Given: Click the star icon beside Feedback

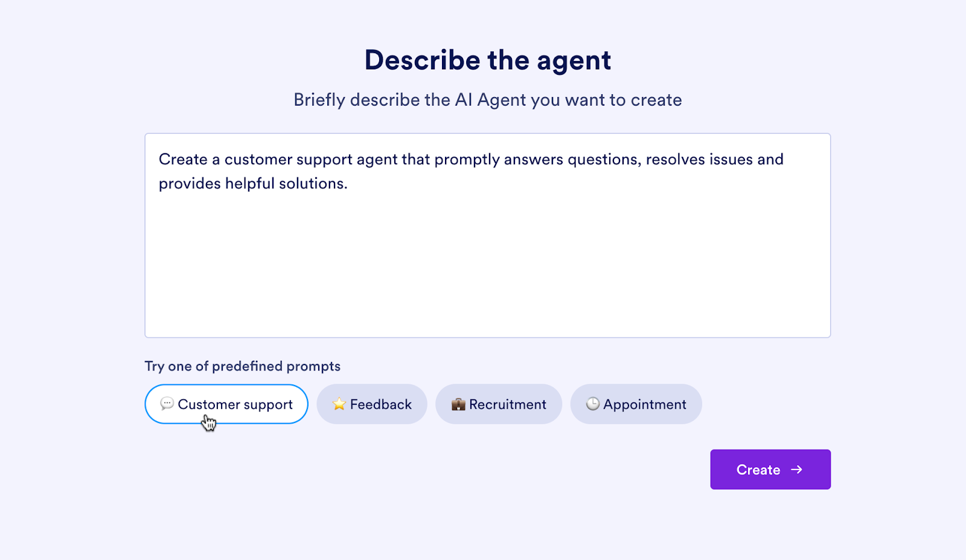Looking at the screenshot, I should click(339, 404).
